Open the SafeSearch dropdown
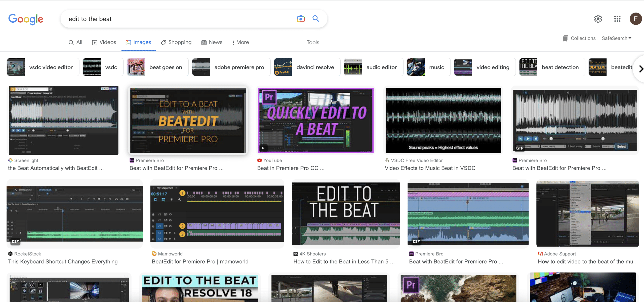Screen dimensions: 644x302 [616, 38]
